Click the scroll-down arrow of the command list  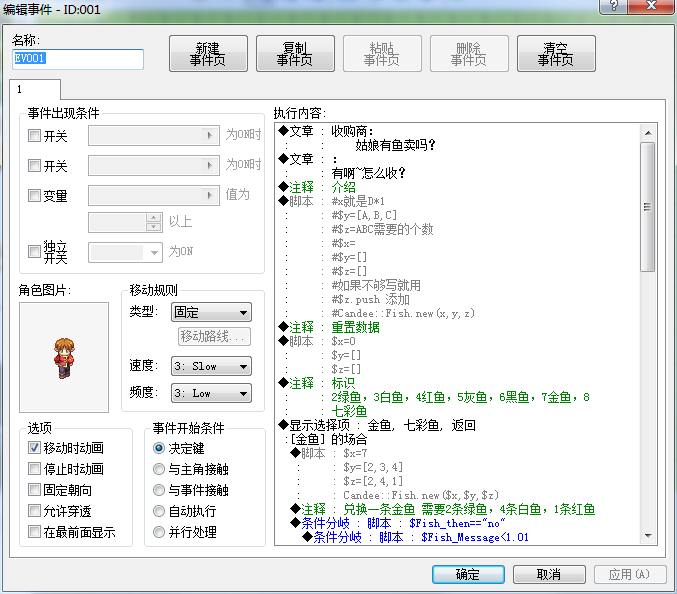click(x=648, y=536)
